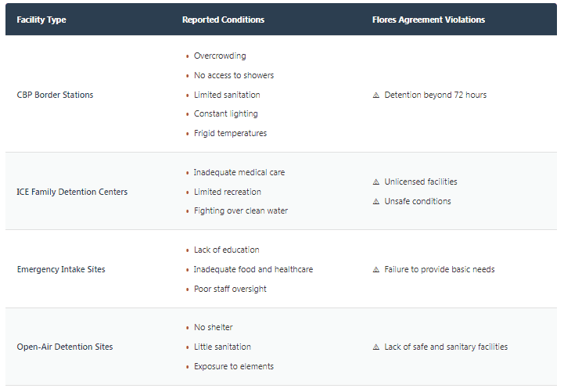Click the Reported Conditions column header

point(223,20)
